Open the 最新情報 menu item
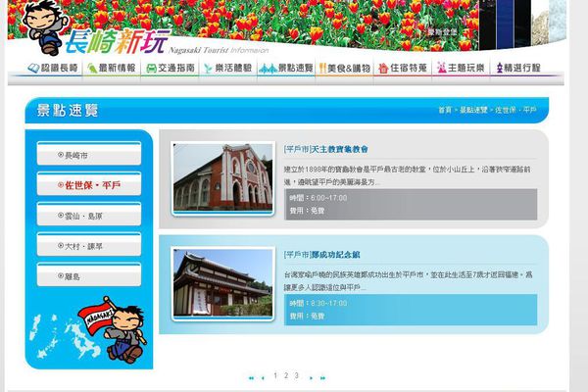This screenshot has height=392, width=588. [x=111, y=69]
